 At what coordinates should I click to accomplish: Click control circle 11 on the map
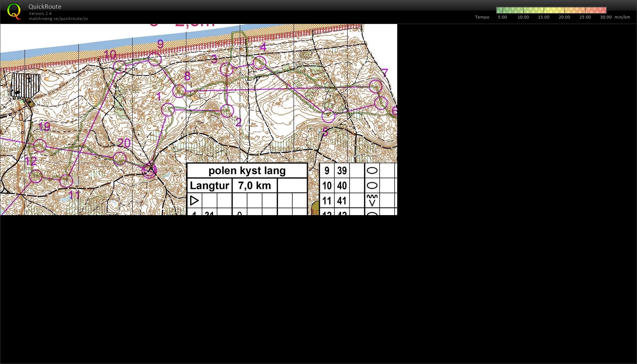coord(66,181)
